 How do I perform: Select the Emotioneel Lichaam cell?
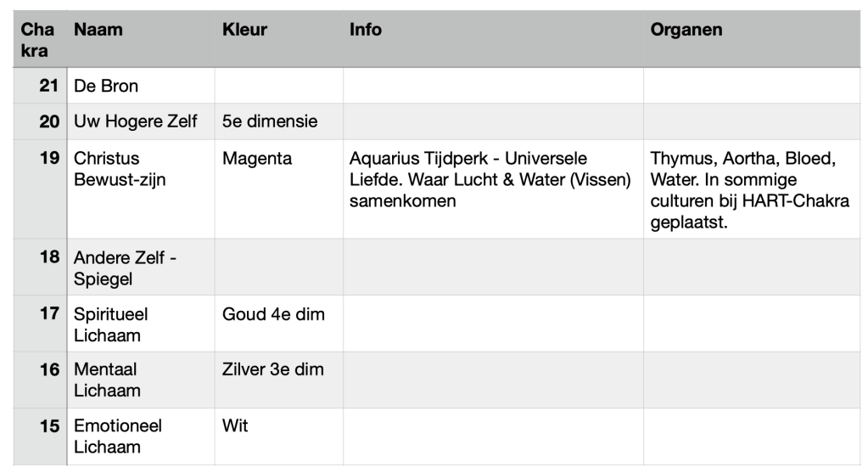pyautogui.click(x=118, y=436)
